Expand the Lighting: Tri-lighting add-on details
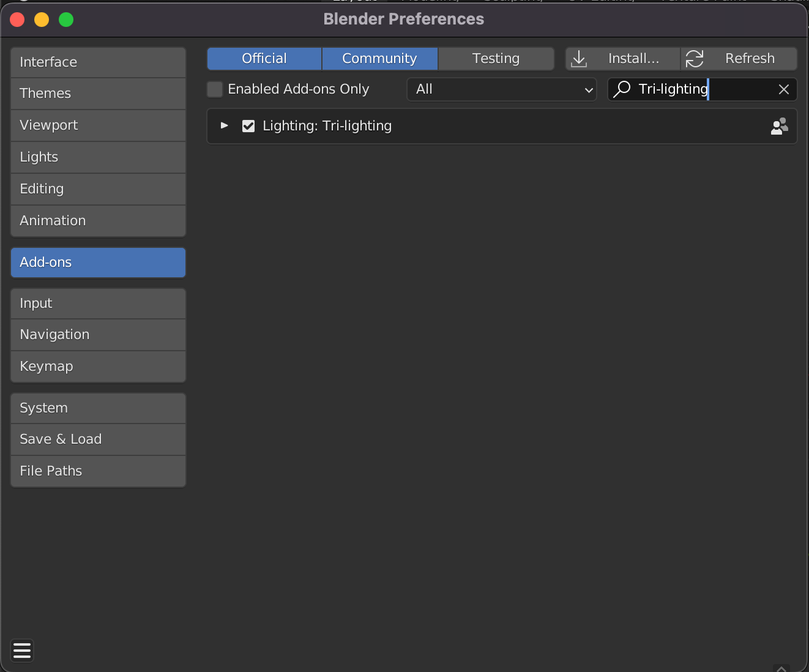809x672 pixels. coord(225,125)
